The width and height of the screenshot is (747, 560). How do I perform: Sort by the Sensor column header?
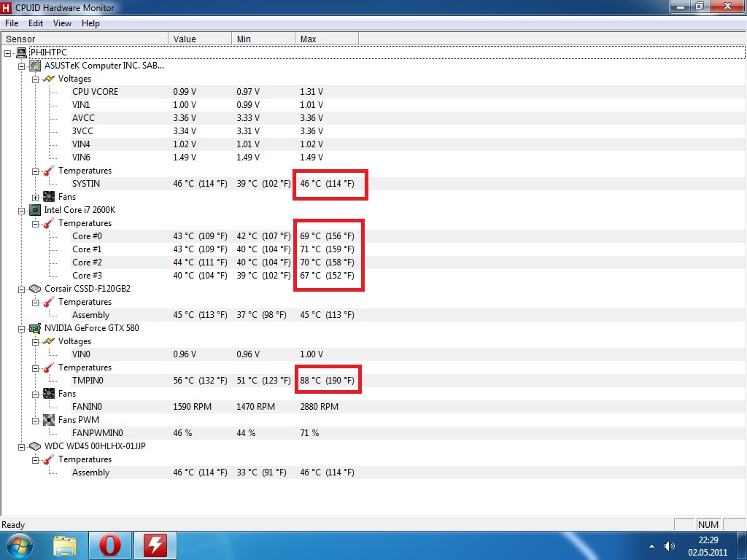click(85, 39)
